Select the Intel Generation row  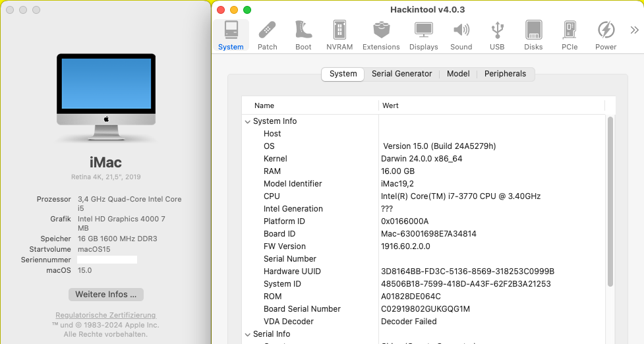[x=424, y=209]
